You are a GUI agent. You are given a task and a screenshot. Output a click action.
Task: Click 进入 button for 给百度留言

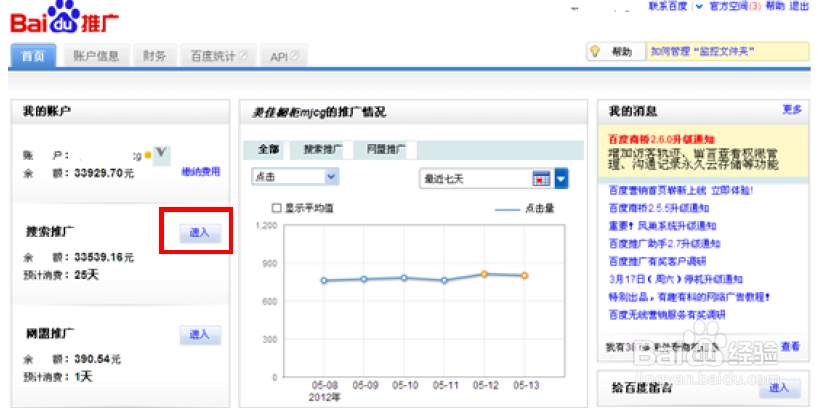pyautogui.click(x=779, y=388)
